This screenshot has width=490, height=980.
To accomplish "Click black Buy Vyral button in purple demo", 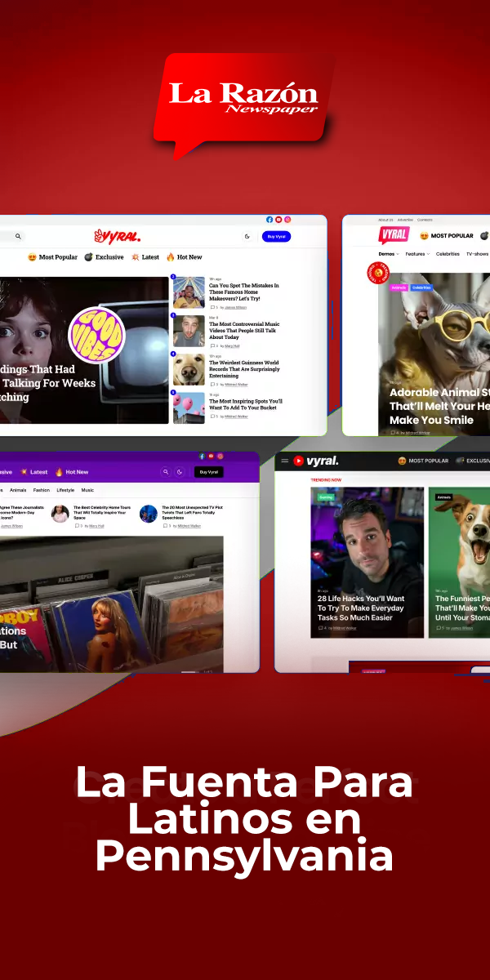I will 209,472.
